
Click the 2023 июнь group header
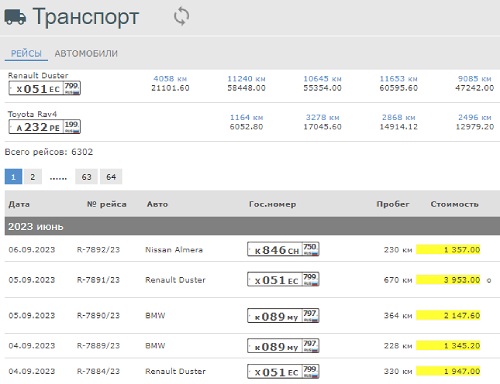coord(252,226)
